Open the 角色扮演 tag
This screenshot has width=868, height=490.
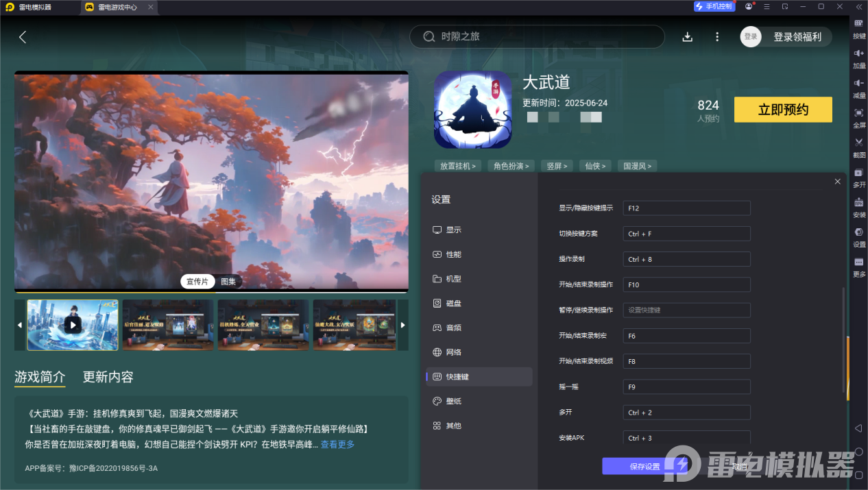pos(511,166)
